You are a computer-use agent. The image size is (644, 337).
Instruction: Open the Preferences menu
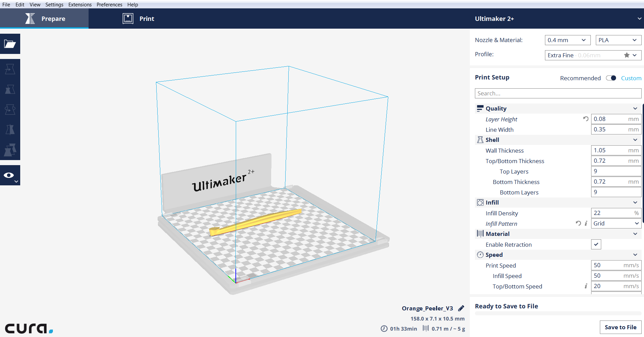[x=109, y=4]
